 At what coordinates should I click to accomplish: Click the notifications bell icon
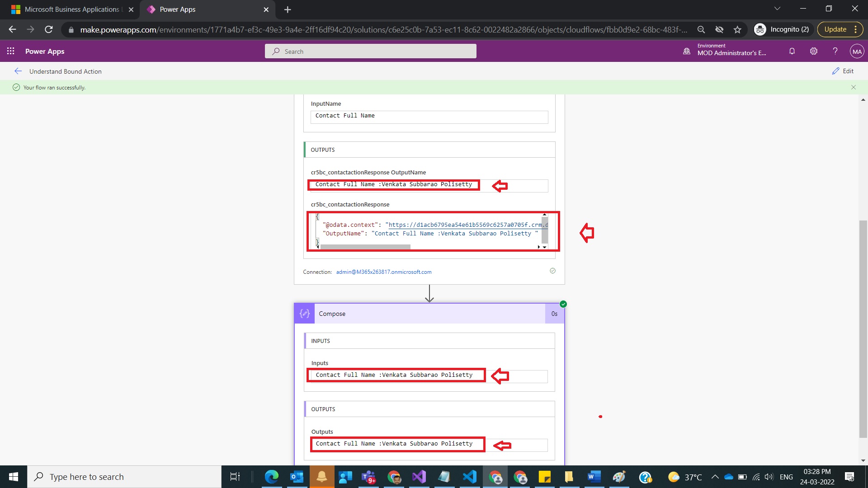(x=792, y=51)
